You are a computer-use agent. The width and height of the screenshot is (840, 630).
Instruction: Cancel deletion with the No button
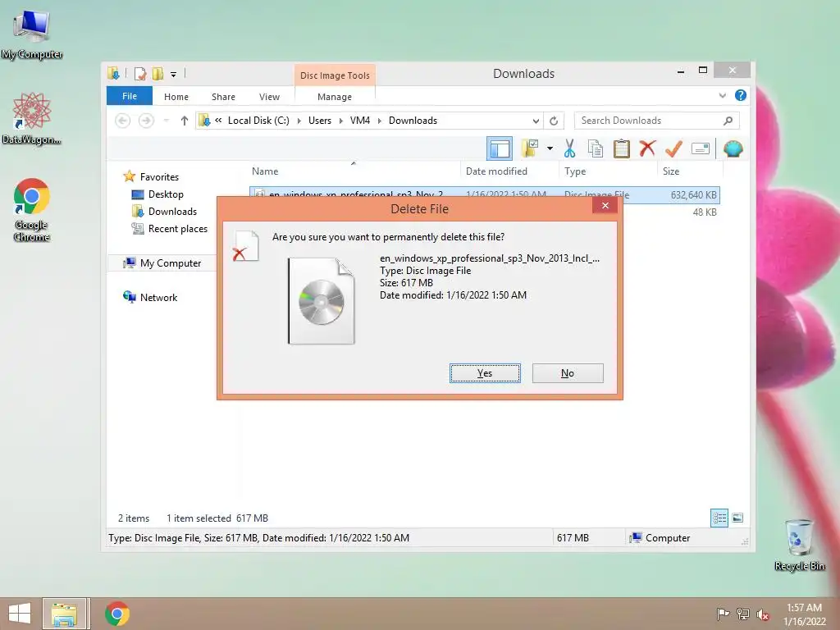(x=568, y=373)
